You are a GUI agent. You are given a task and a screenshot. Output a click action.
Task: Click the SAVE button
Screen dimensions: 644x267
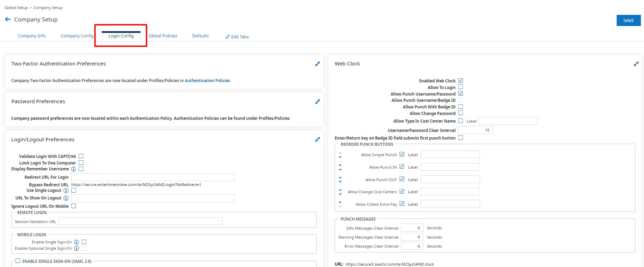pyautogui.click(x=628, y=20)
